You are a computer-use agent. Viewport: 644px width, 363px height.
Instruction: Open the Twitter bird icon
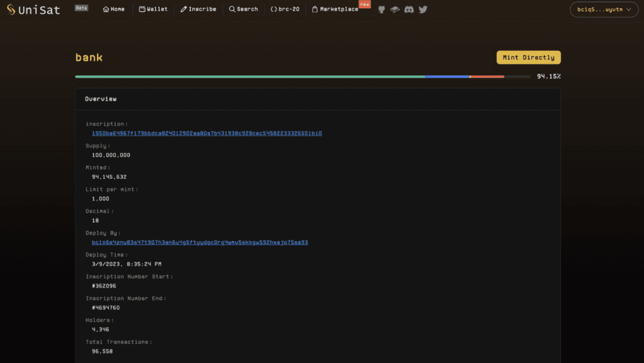[423, 9]
